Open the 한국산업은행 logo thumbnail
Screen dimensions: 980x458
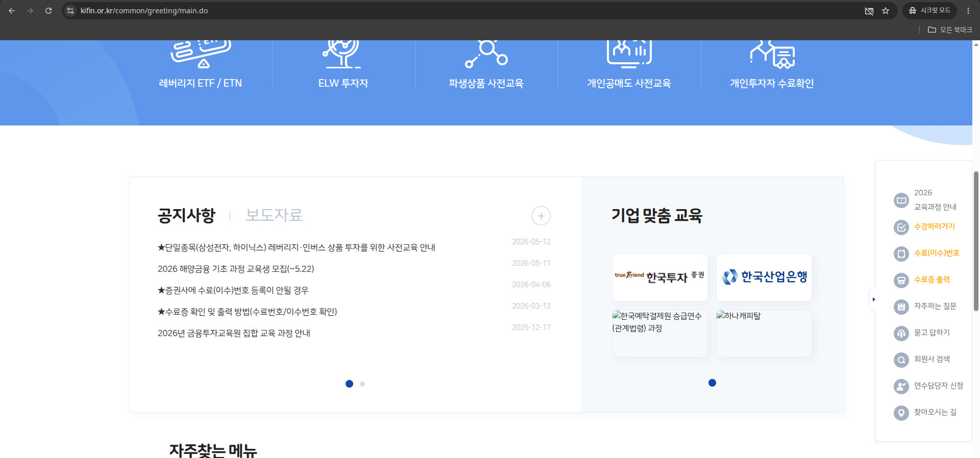[764, 277]
